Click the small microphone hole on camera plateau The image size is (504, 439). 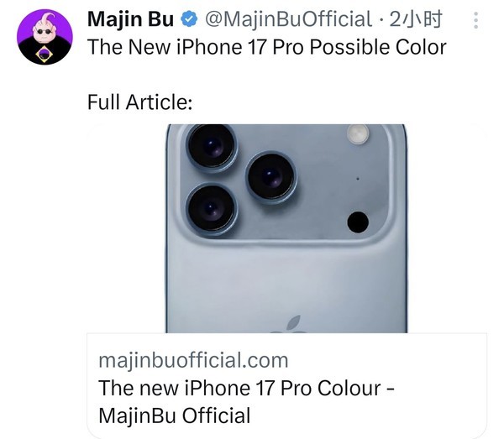358,179
